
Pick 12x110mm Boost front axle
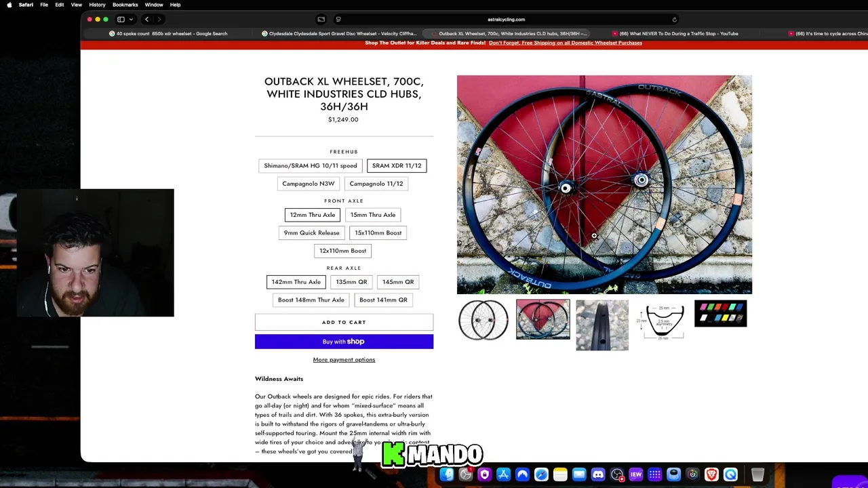343,251
